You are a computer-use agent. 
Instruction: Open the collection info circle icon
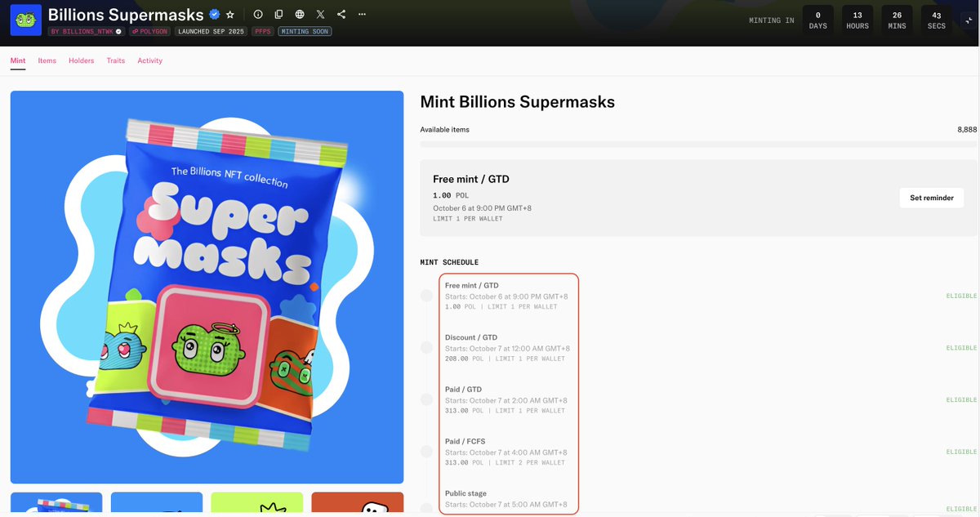(258, 15)
